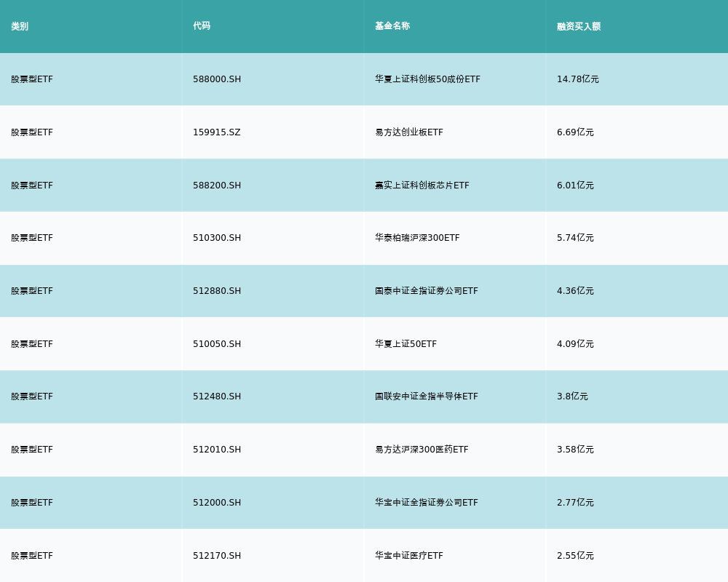Select fund 华泰柏瑞沪深300ETF
The image size is (728, 582).
tap(417, 238)
